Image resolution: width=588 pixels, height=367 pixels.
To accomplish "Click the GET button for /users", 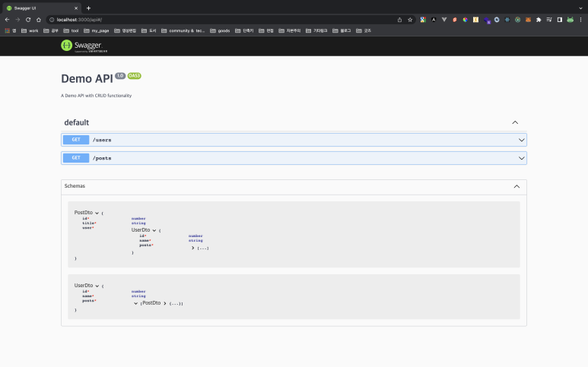I will [76, 140].
